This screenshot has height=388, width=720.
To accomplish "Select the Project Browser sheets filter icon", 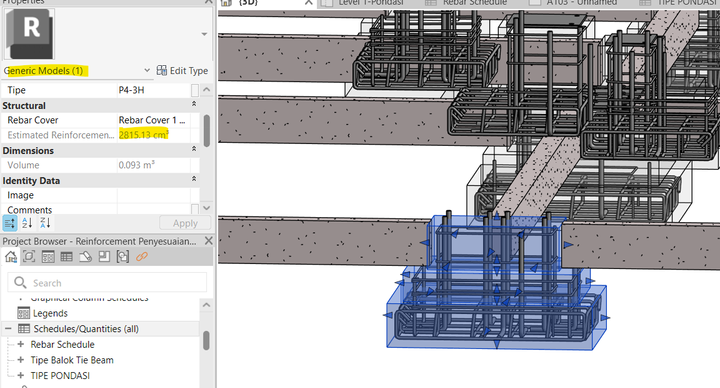I will click(104, 256).
